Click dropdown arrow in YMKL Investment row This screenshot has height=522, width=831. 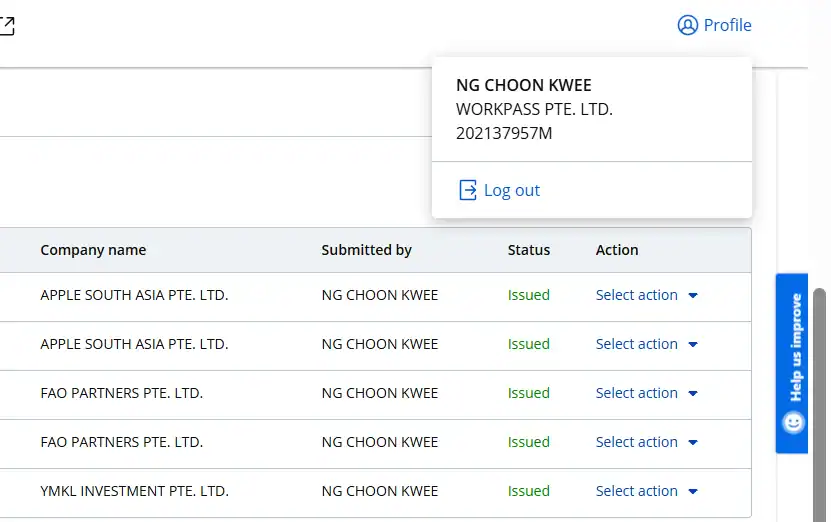click(x=693, y=492)
